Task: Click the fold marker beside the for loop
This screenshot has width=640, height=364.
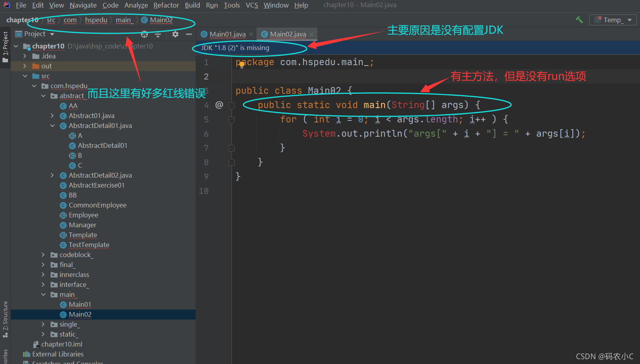Action: 231,120
